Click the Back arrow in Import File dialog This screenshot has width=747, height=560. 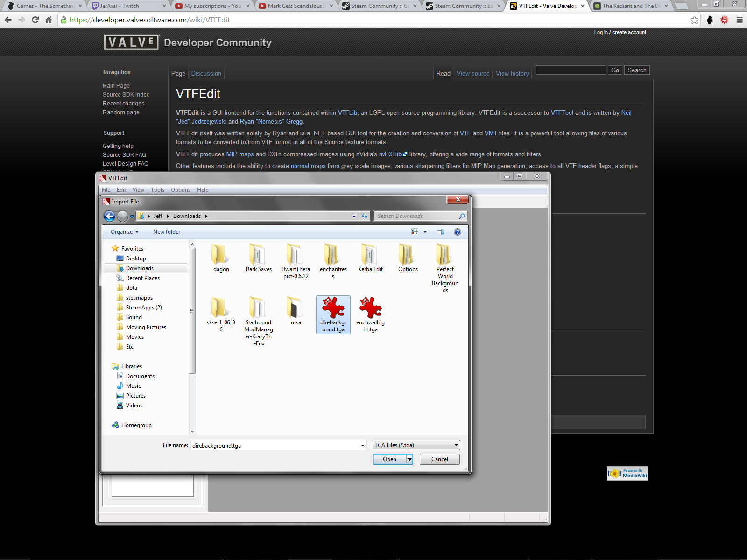pos(109,216)
